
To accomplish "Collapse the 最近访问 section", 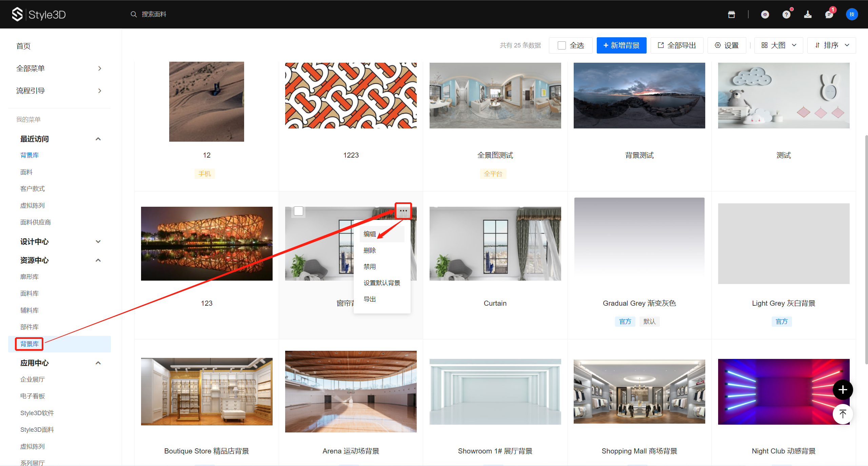I will (x=98, y=139).
